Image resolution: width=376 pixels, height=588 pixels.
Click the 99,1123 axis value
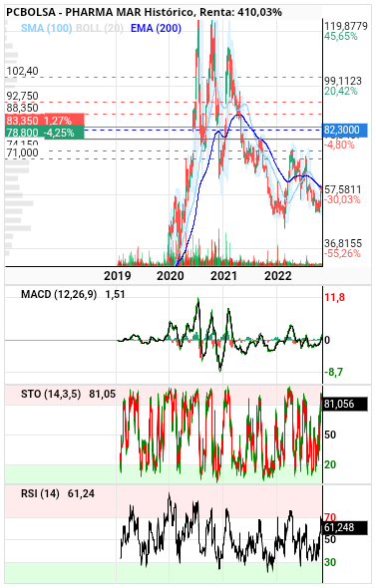343,81
